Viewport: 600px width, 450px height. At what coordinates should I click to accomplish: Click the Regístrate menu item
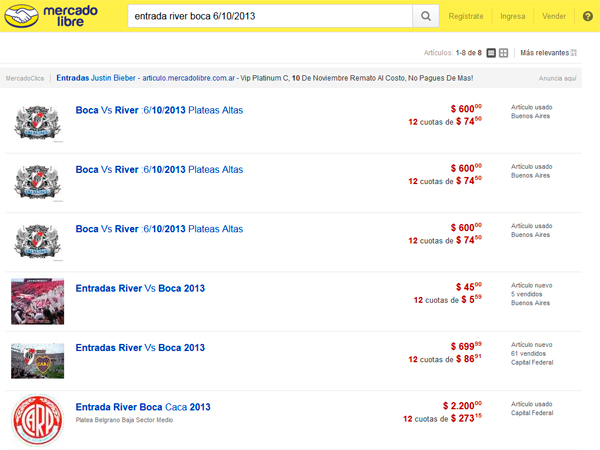466,16
